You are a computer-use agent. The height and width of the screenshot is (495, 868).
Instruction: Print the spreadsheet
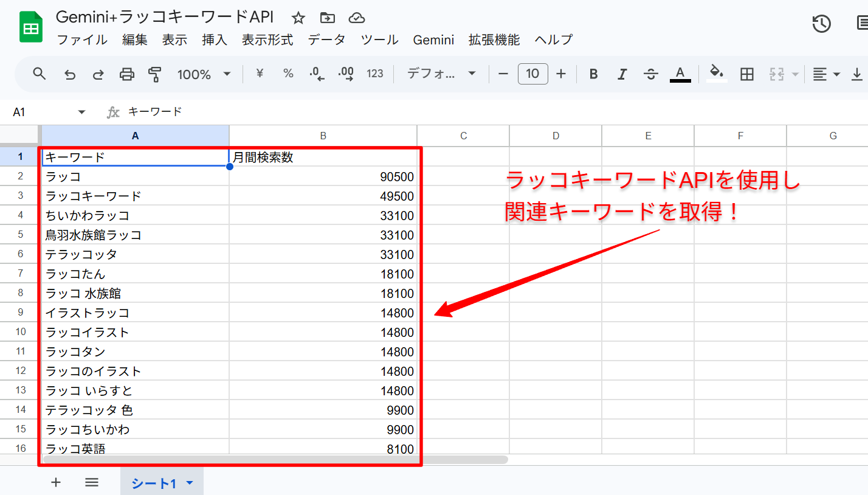click(126, 74)
